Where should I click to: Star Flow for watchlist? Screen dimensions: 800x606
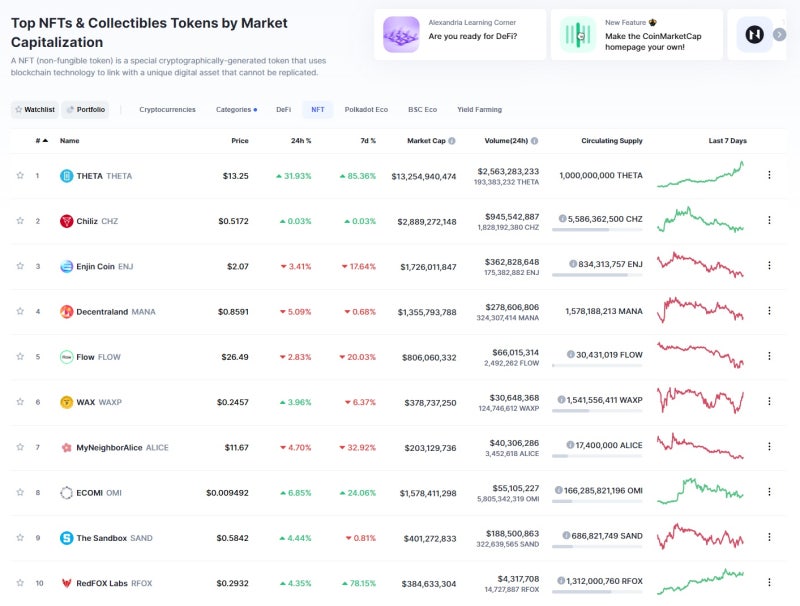point(20,357)
